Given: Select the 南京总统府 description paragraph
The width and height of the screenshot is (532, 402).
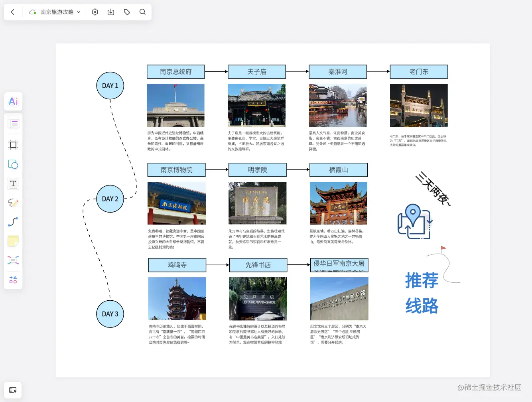Looking at the screenshot, I should (x=175, y=141).
